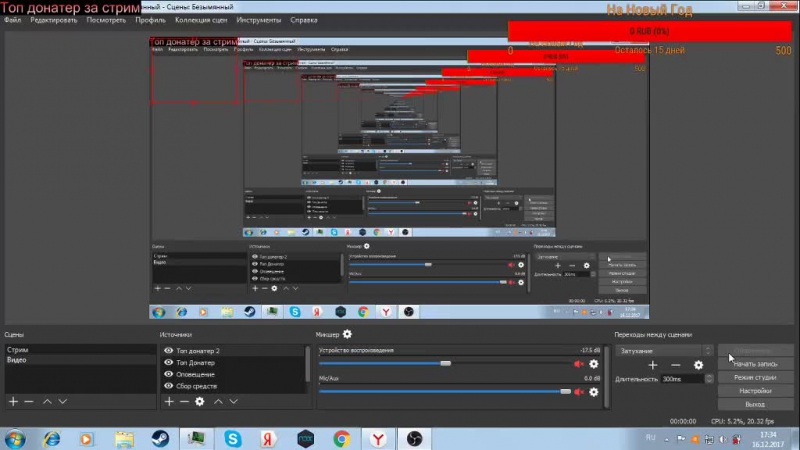The height and width of the screenshot is (450, 800).
Task: Open Mic/Aux audio settings gear
Action: 593,392
